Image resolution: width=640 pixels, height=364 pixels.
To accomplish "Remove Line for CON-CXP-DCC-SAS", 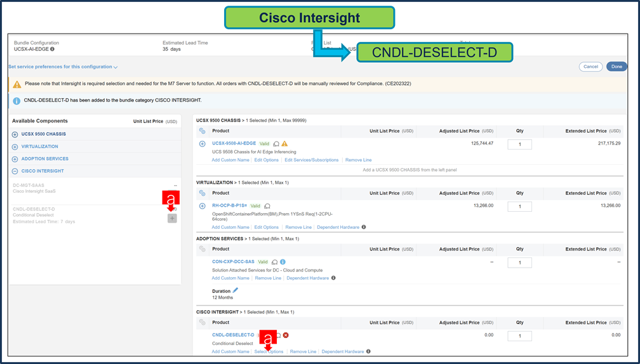I will [268, 278].
